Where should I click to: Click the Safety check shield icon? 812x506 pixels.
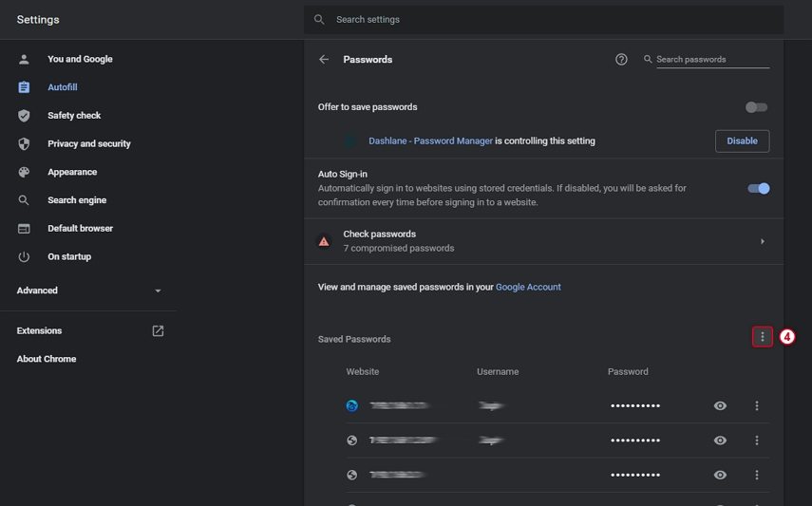(x=24, y=116)
